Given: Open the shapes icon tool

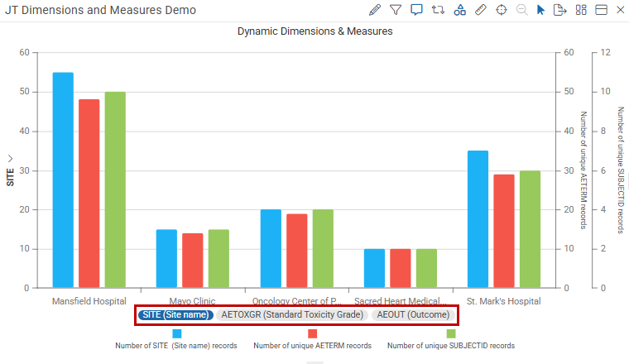Looking at the screenshot, I should [459, 10].
